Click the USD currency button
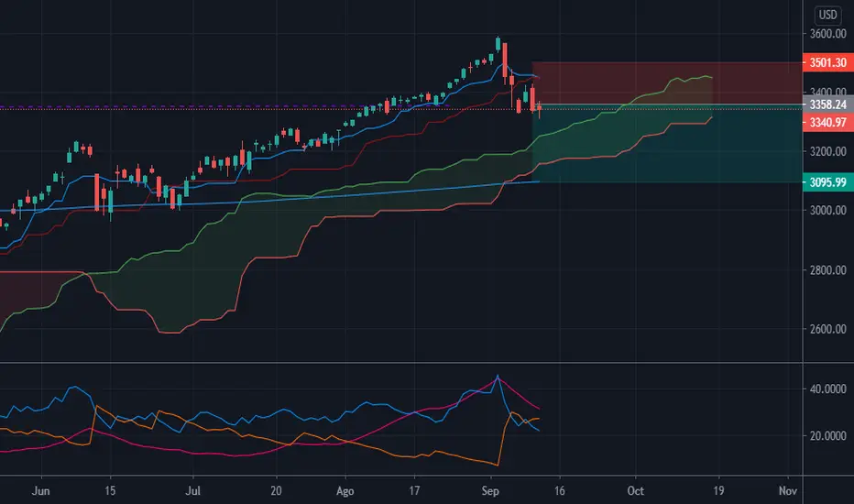This screenshot has height=504, width=854. point(827,15)
